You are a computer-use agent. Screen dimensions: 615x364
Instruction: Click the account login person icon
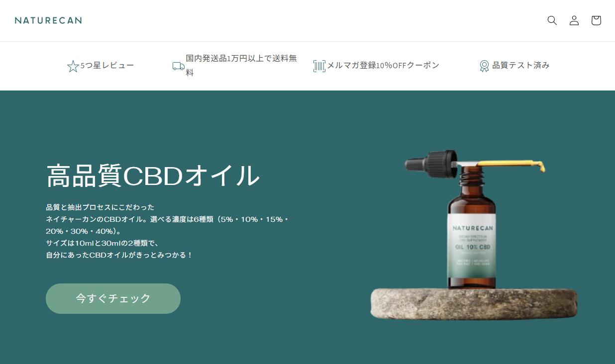[x=574, y=20]
